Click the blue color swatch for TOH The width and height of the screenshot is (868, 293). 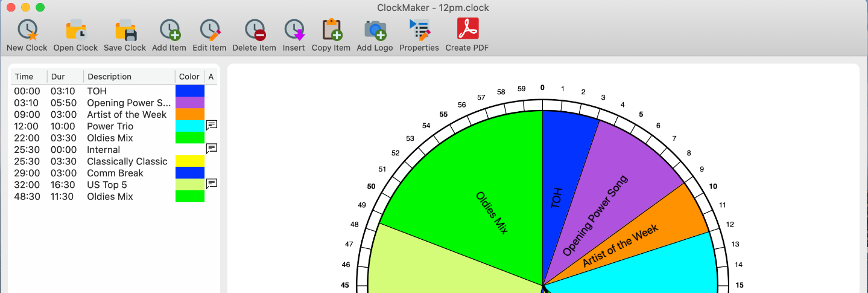(190, 91)
